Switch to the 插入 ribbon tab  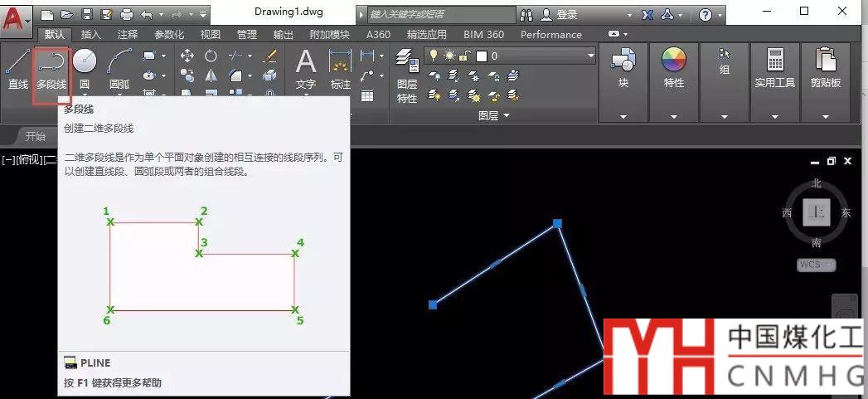tap(91, 35)
